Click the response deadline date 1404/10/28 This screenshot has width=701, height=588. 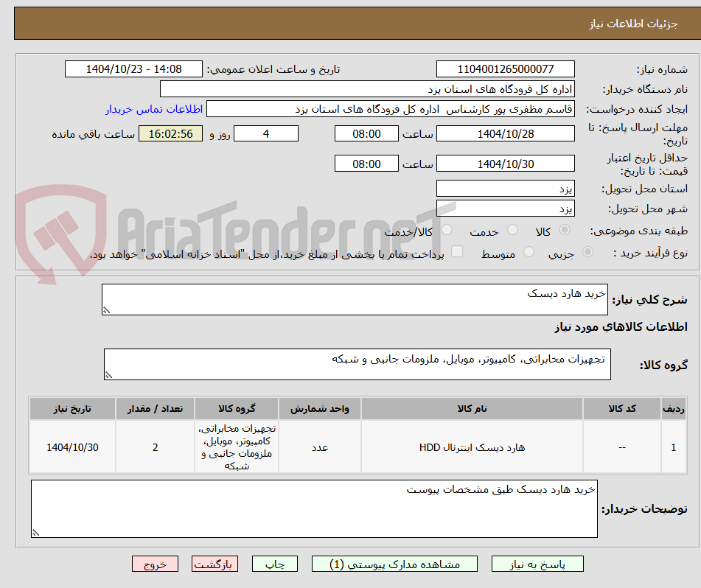pos(505,133)
